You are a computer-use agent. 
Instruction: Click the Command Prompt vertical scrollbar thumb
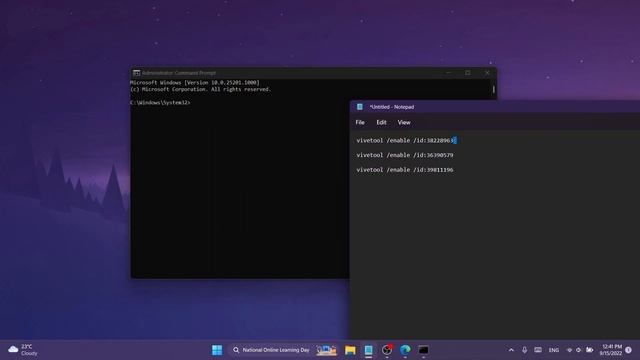pyautogui.click(x=493, y=89)
